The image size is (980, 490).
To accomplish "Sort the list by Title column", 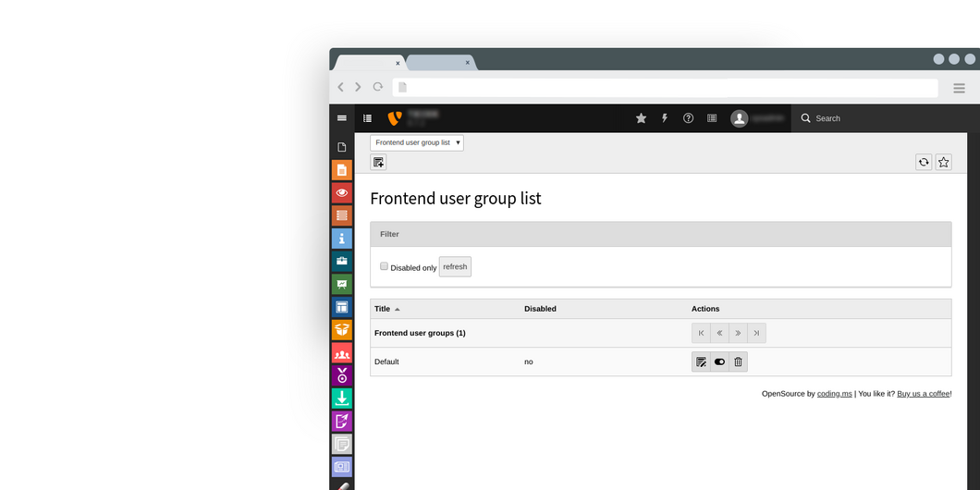I will click(383, 309).
